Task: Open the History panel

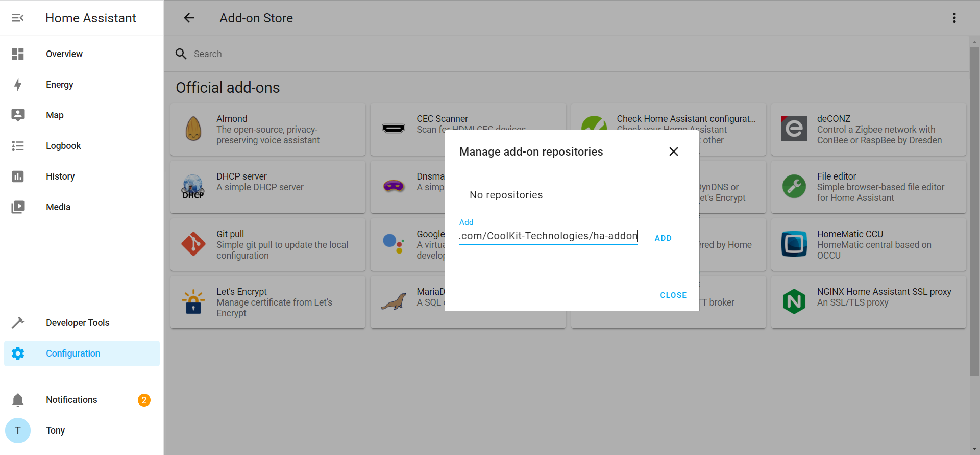Action: click(x=82, y=176)
